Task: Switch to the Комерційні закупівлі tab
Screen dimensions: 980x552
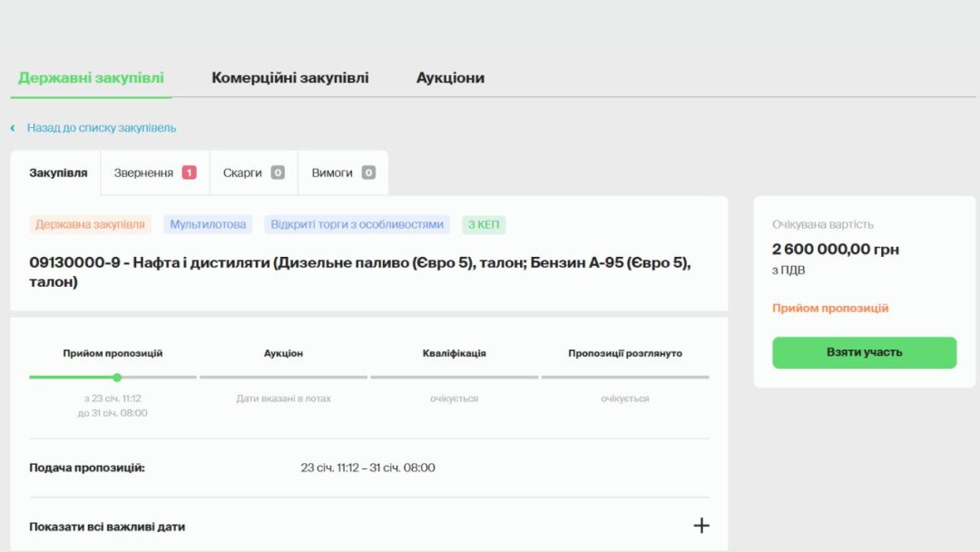Action: [290, 77]
